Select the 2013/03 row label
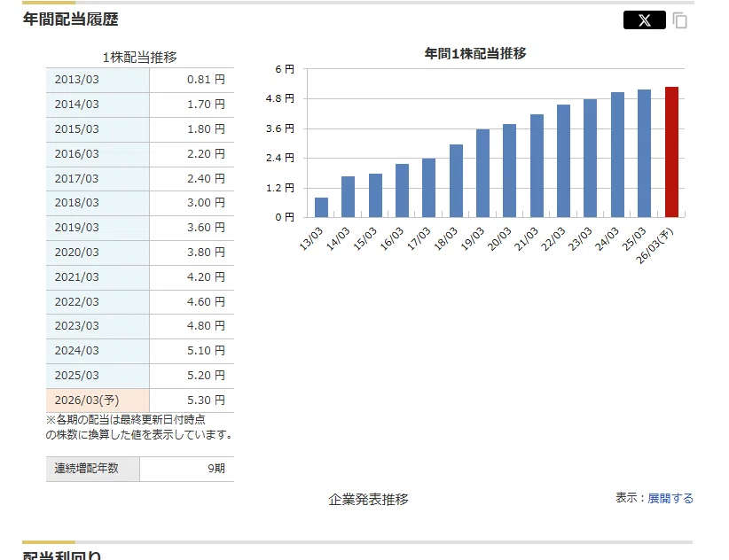 tap(76, 80)
